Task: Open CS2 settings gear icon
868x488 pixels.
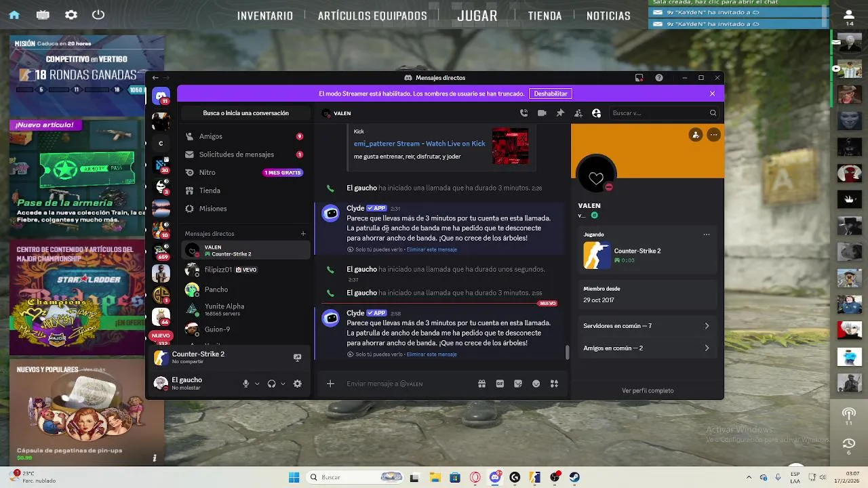Action: click(x=71, y=15)
